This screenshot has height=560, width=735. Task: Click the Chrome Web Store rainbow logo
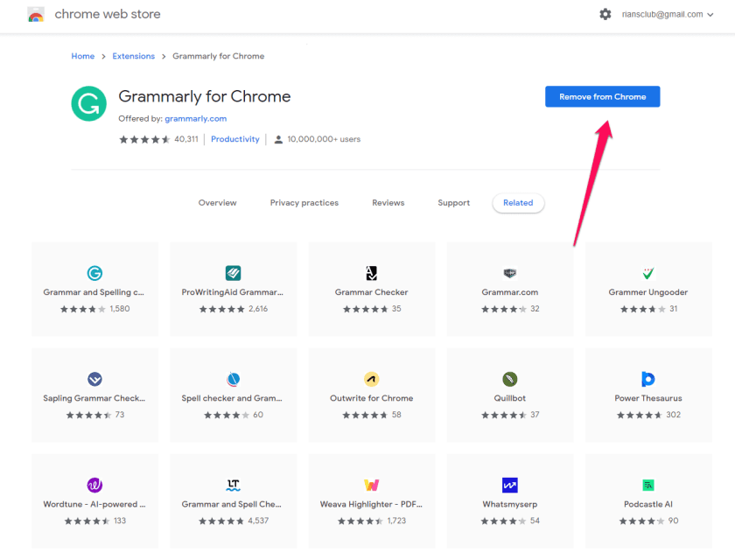point(36,15)
